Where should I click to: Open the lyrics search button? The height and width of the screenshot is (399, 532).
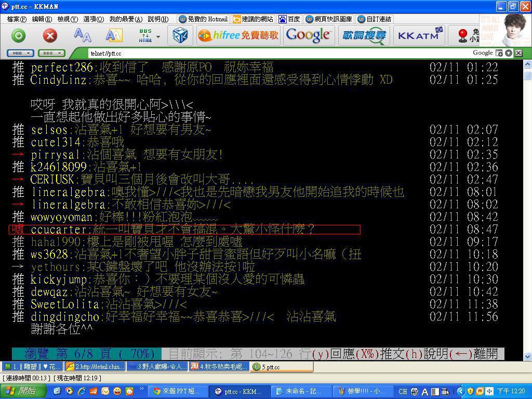tap(363, 35)
